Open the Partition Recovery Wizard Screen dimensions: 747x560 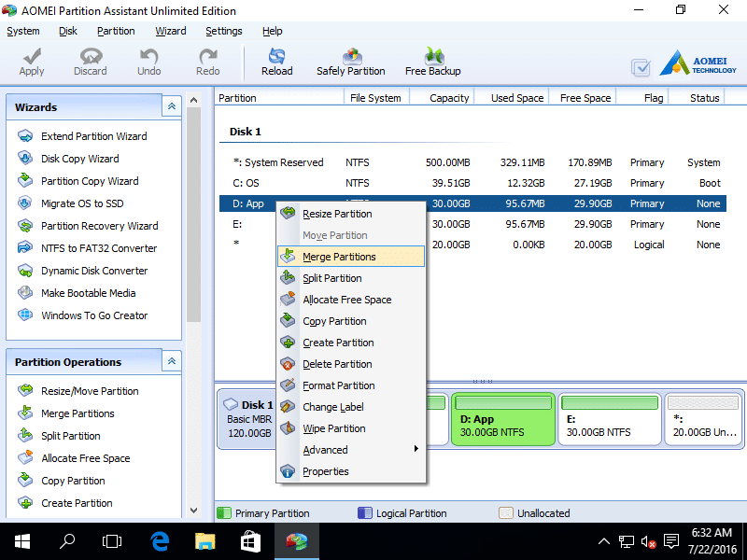88,226
